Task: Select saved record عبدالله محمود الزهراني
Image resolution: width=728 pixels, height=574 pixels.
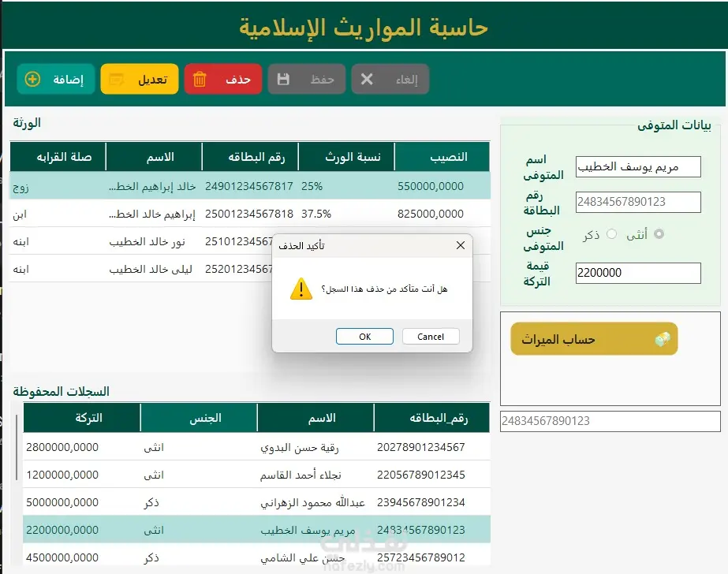Action: point(312,502)
